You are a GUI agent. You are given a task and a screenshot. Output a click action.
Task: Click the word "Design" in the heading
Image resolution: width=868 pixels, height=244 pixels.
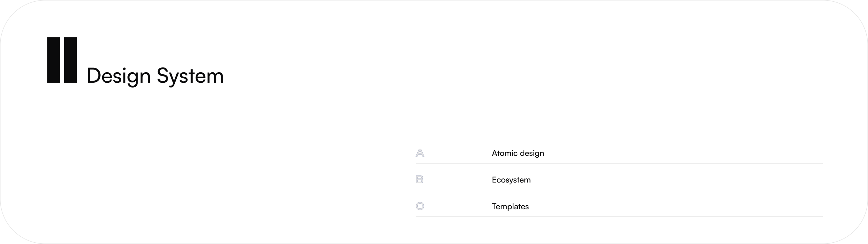(x=119, y=76)
